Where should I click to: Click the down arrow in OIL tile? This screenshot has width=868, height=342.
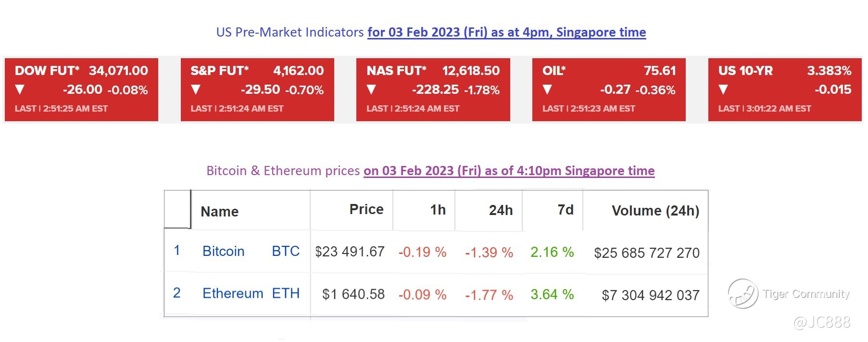click(547, 90)
